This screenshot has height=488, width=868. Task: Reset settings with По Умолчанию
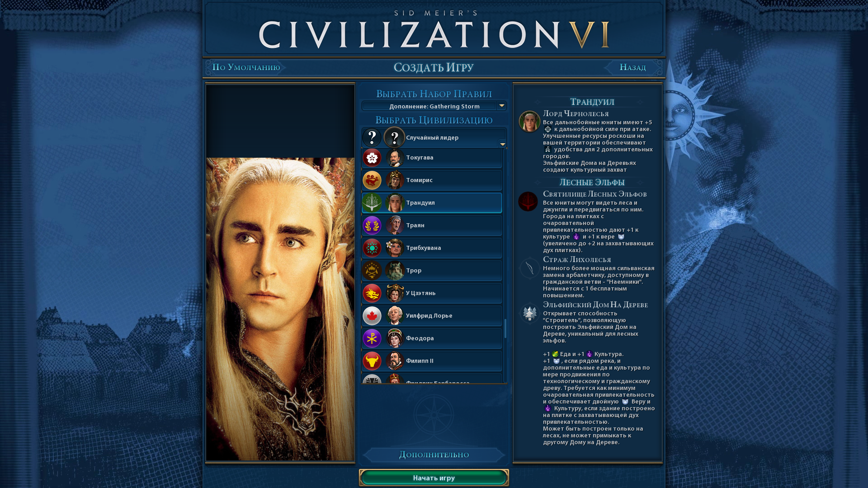click(246, 67)
